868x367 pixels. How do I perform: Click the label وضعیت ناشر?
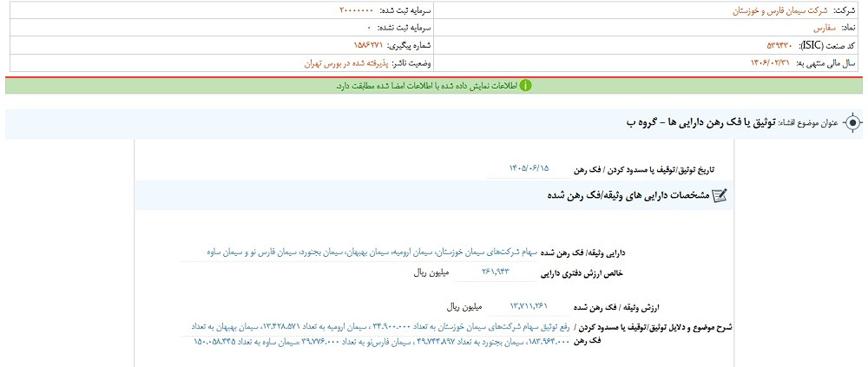click(412, 63)
